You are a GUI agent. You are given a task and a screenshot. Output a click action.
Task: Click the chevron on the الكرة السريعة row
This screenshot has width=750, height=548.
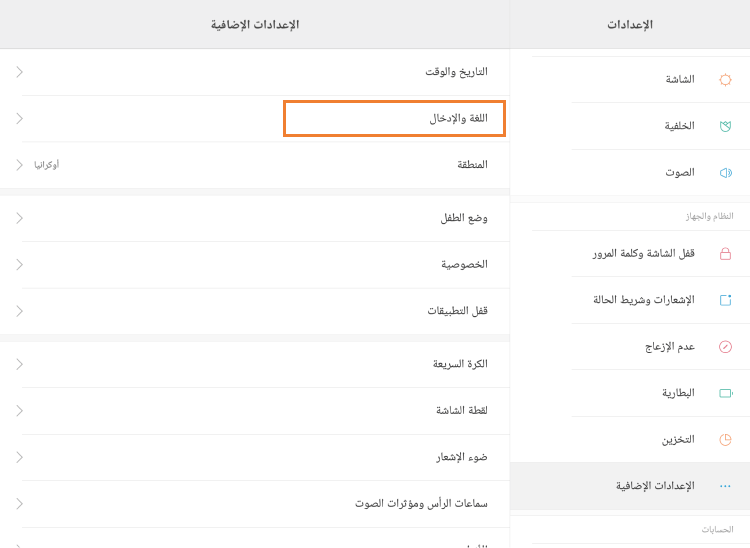[x=19, y=364]
